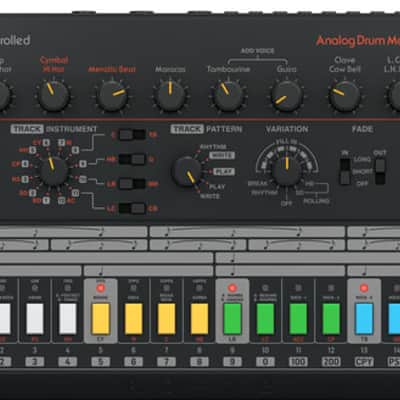Click the Guiro level knob
The width and height of the screenshot is (400, 400).
coord(286,96)
